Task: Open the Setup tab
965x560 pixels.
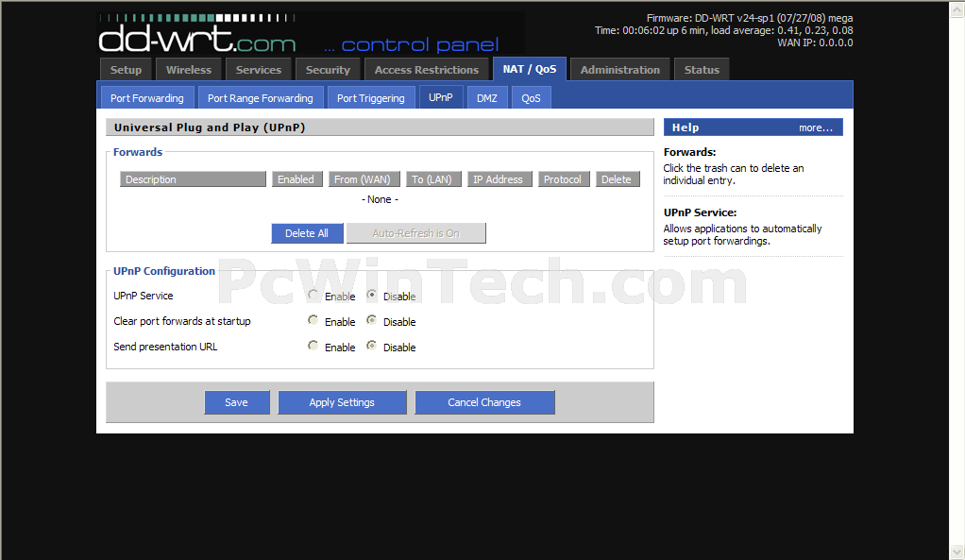Action: 126,70
